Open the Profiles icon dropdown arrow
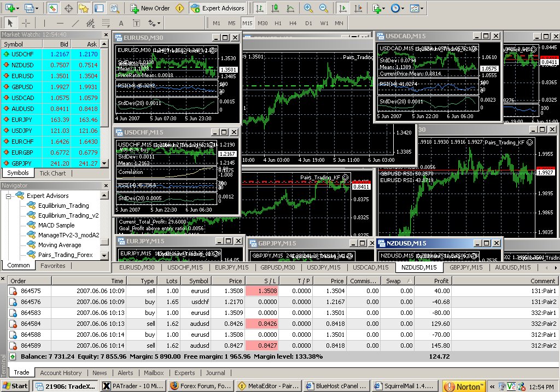Viewport: 560px width, 392px height. point(37,8)
